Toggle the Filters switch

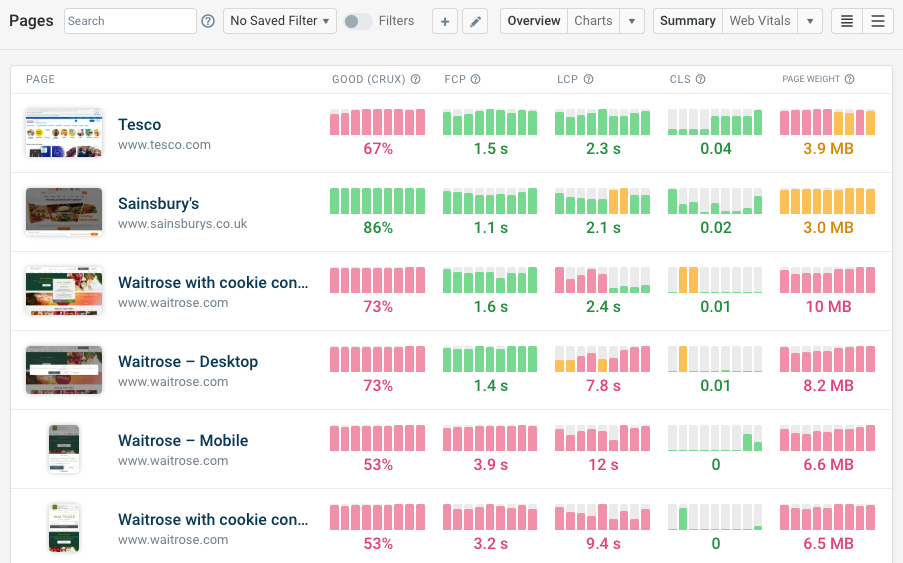(358, 21)
